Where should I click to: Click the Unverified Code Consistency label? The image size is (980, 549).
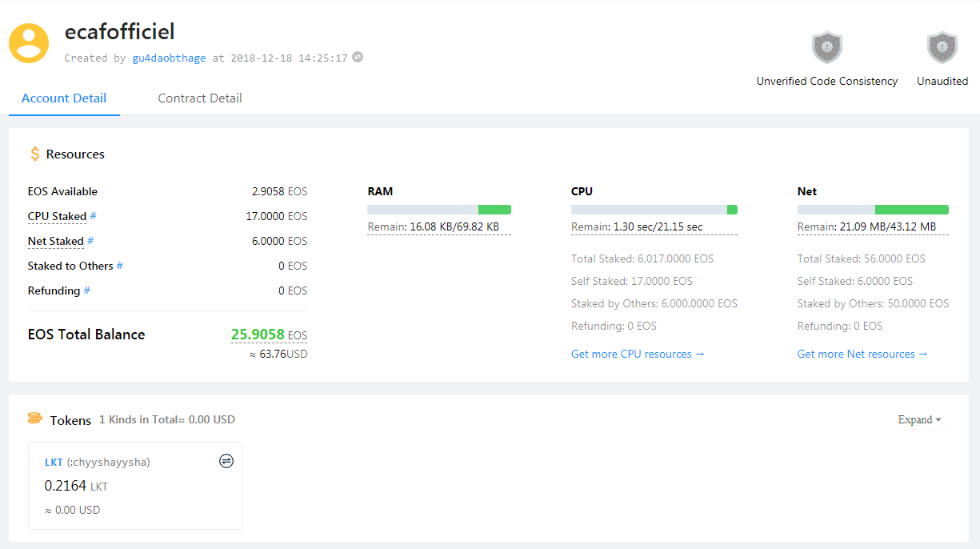point(827,81)
